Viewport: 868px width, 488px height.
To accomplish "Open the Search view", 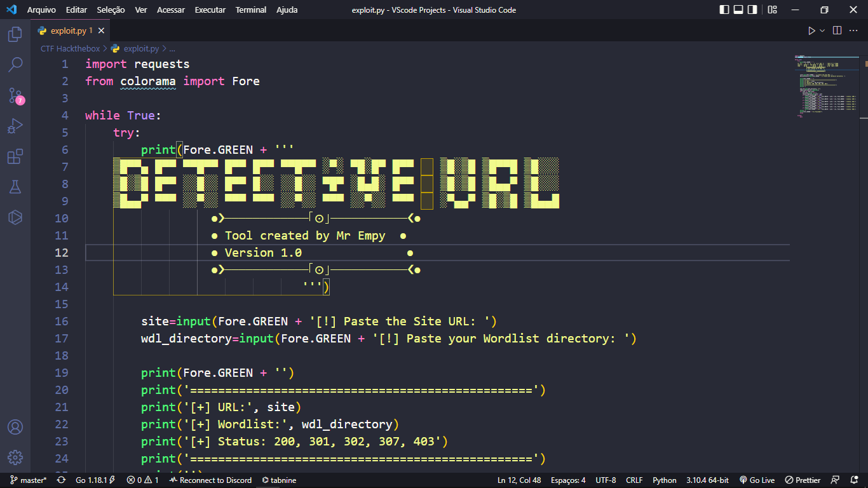I will point(15,65).
